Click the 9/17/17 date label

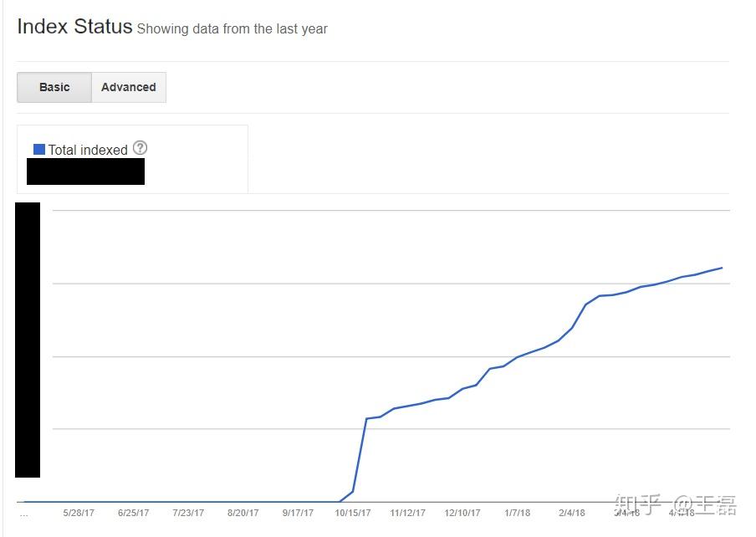pos(298,513)
